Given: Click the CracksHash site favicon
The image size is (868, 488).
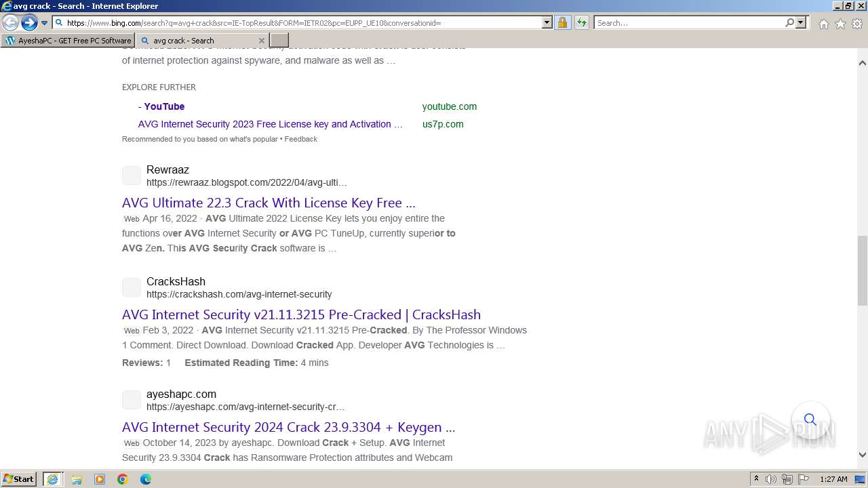Looking at the screenshot, I should click(x=132, y=287).
